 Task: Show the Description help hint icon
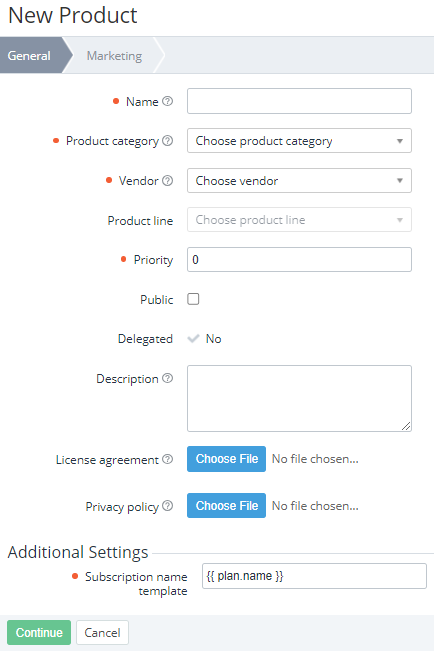pos(167,378)
